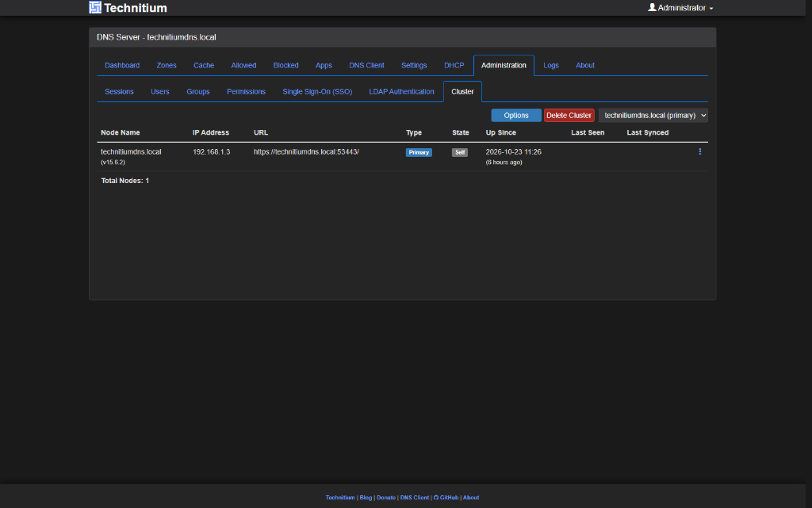
Task: Open the About footer link
Action: pyautogui.click(x=471, y=498)
